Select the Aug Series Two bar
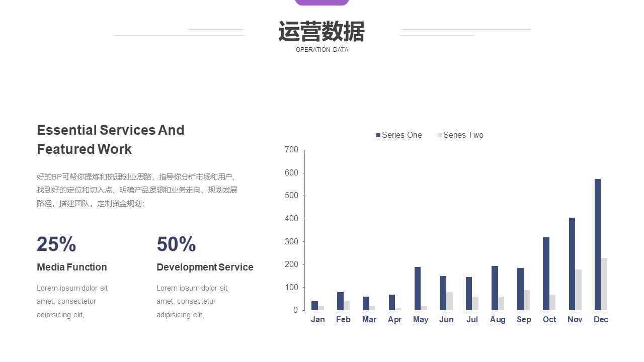Screen dimensions: 644x362 pyautogui.click(x=501, y=304)
